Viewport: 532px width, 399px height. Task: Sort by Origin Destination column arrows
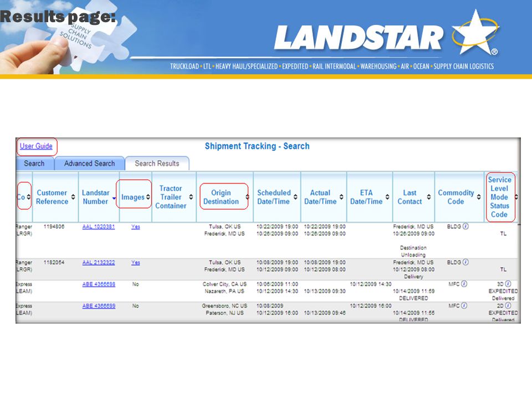(247, 197)
